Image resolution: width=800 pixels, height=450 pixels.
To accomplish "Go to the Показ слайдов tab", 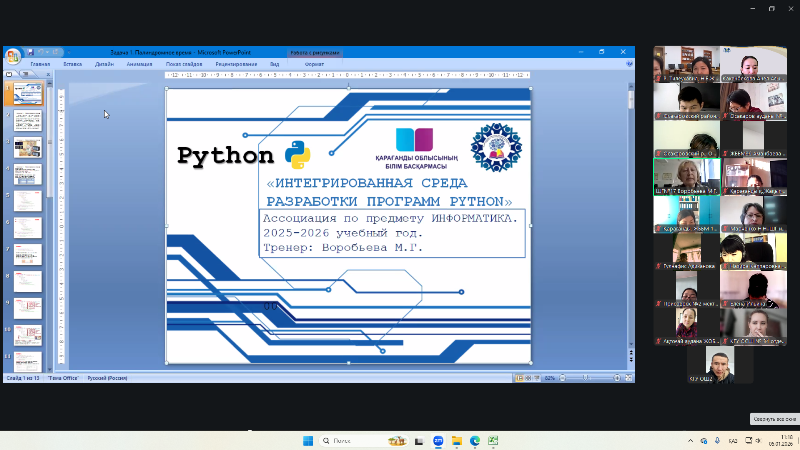I will 184,63.
